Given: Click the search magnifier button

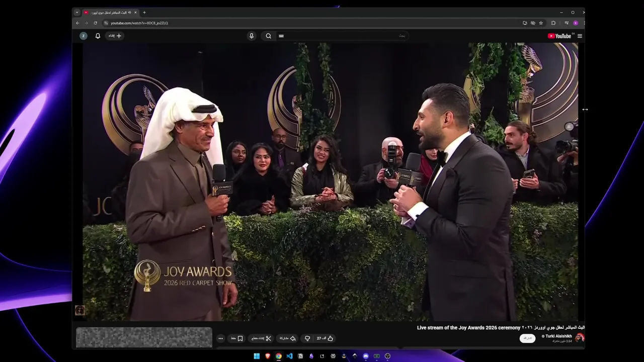Looking at the screenshot, I should pyautogui.click(x=268, y=36).
